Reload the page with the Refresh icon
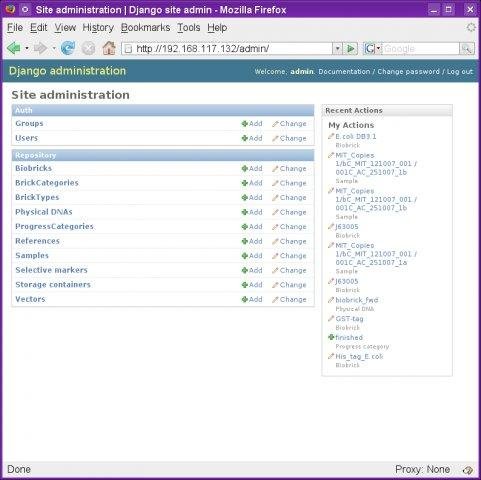Image resolution: width=481 pixels, height=480 pixels. tap(68, 49)
